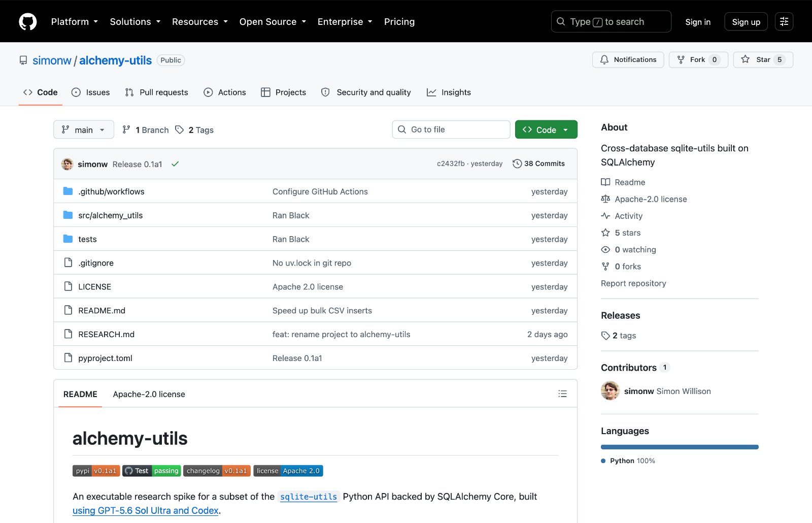
Task: Expand the Resources menu
Action: tap(200, 21)
